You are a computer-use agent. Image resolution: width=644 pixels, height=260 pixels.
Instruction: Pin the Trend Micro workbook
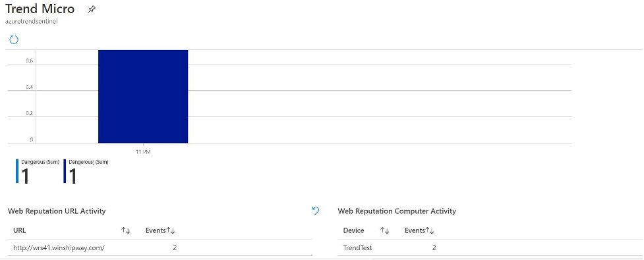click(92, 9)
